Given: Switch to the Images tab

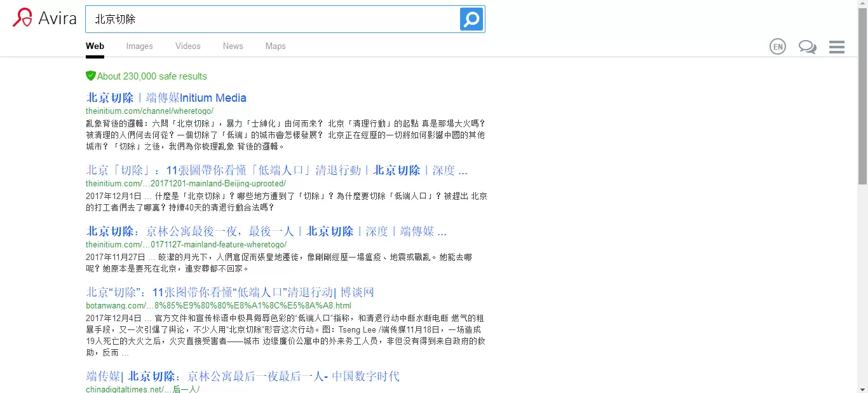Looking at the screenshot, I should [x=139, y=46].
